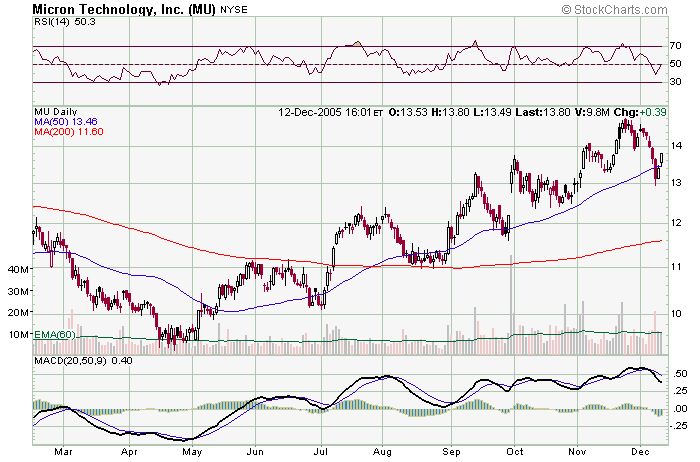This screenshot has height=462, width=700.
Task: Click the open value O:13.53
Action: point(408,112)
